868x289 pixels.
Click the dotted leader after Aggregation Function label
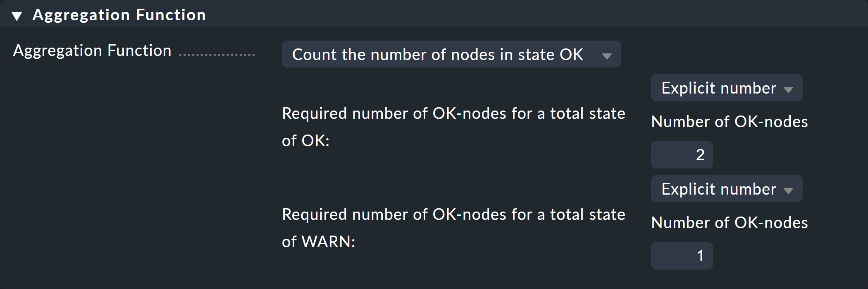217,54
